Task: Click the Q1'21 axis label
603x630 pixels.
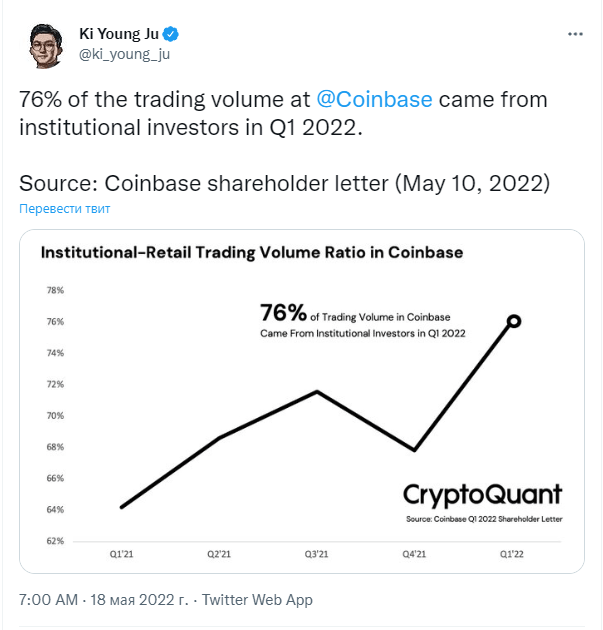Action: coord(121,554)
